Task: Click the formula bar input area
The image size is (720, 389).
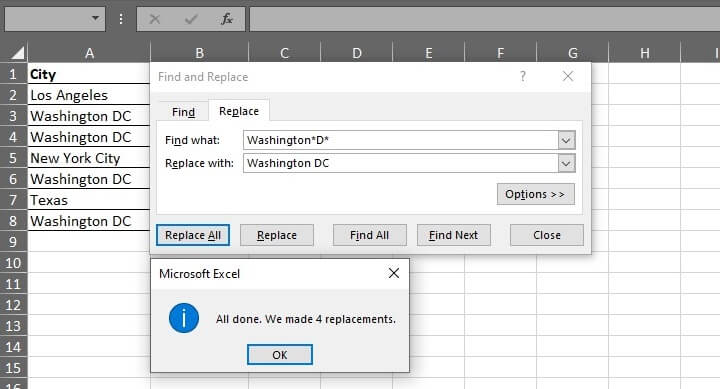Action: [484, 19]
